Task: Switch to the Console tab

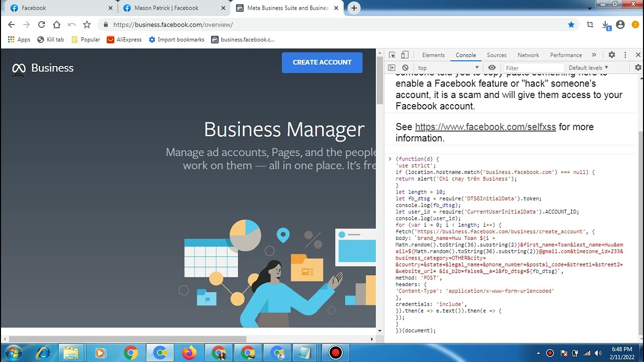Action: pyautogui.click(x=466, y=55)
